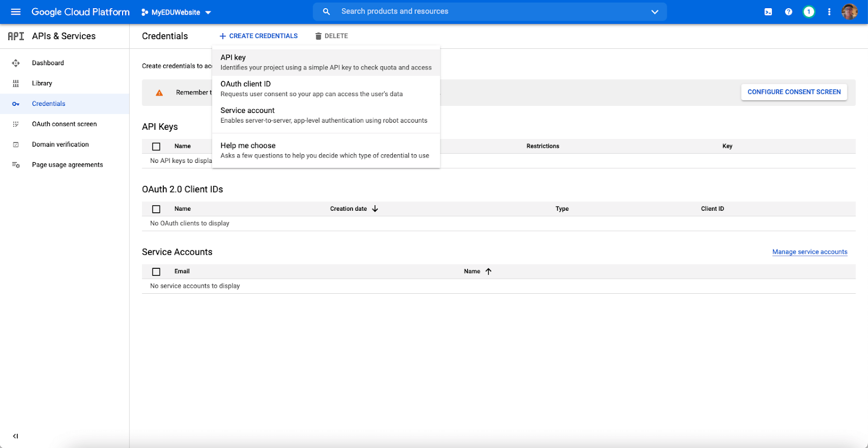Image resolution: width=868 pixels, height=448 pixels.
Task: Click the Create Credentials button
Action: 259,36
